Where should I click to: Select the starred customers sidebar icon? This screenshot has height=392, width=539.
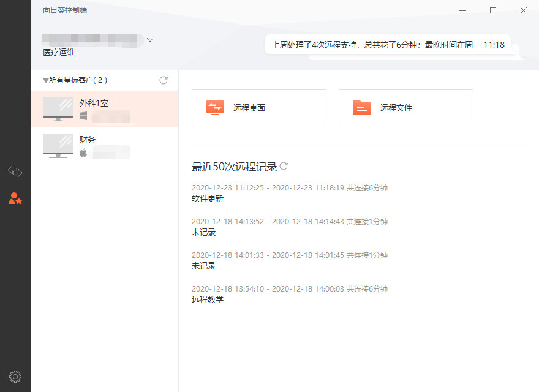point(15,198)
